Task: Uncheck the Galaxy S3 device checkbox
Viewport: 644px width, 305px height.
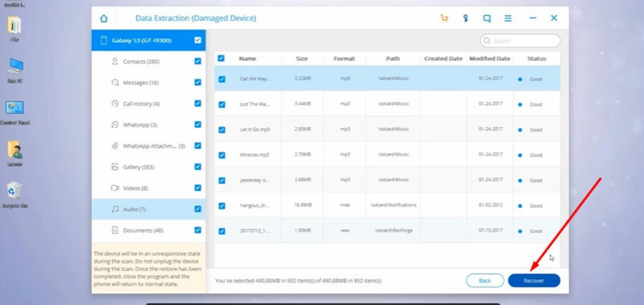Action: coord(198,40)
